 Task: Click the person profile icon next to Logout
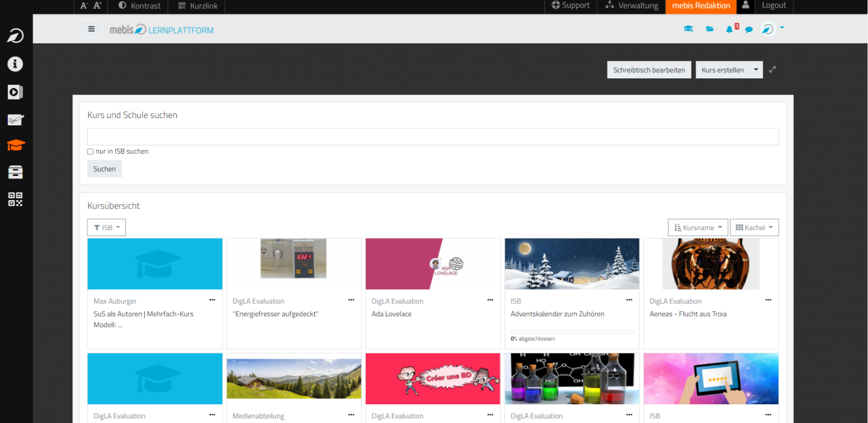click(746, 5)
